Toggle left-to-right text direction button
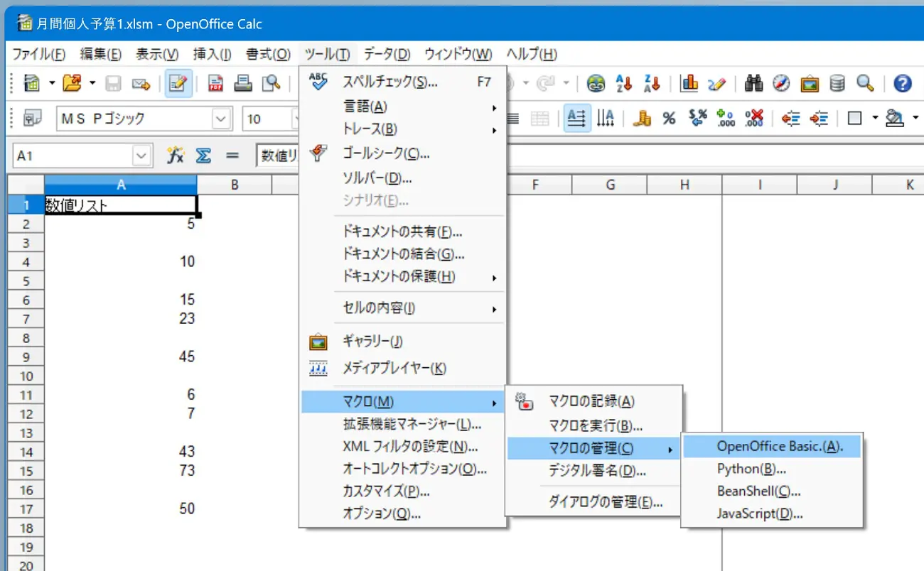The image size is (924, 571). [x=577, y=119]
